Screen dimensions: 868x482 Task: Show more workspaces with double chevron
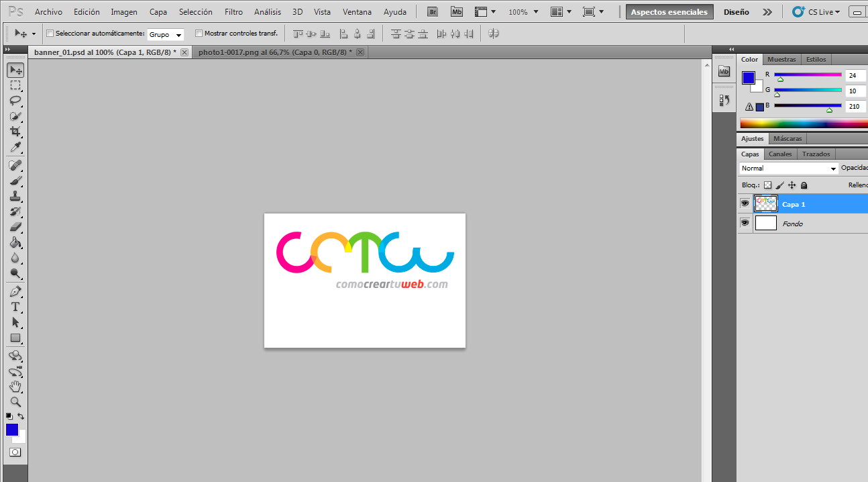767,12
